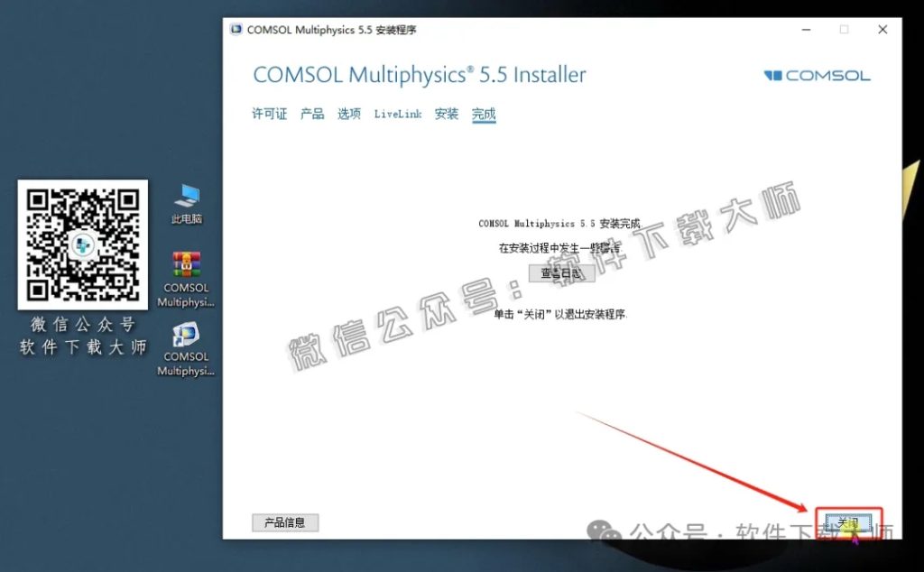Click the blue app logo inside the QR code
This screenshot has height=572, width=924.
(x=82, y=245)
